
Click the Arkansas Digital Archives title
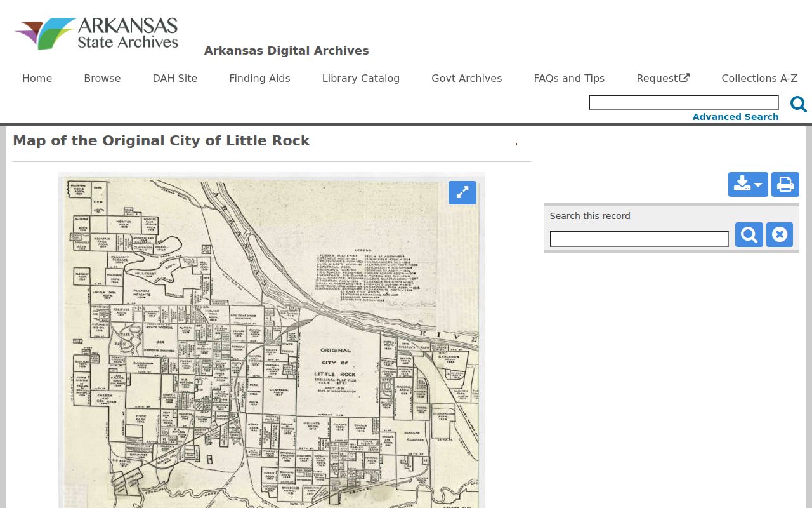click(286, 51)
